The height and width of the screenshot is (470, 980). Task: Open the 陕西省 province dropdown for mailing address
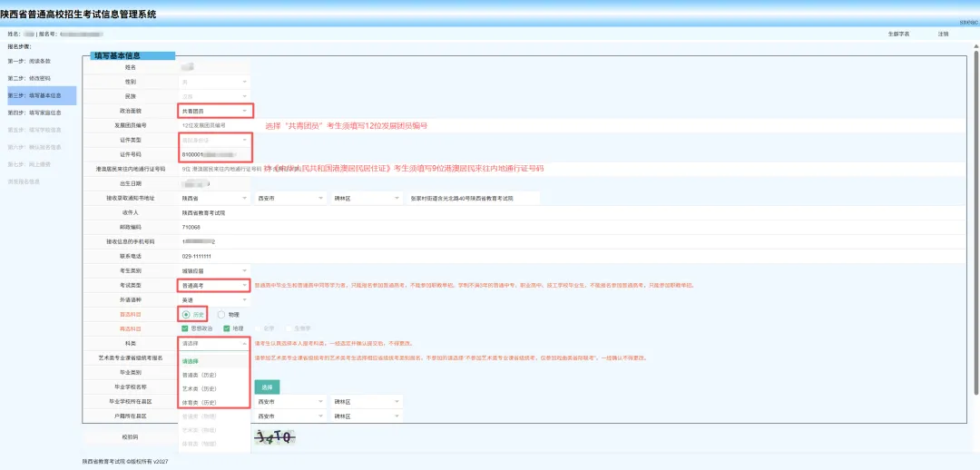pyautogui.click(x=214, y=198)
